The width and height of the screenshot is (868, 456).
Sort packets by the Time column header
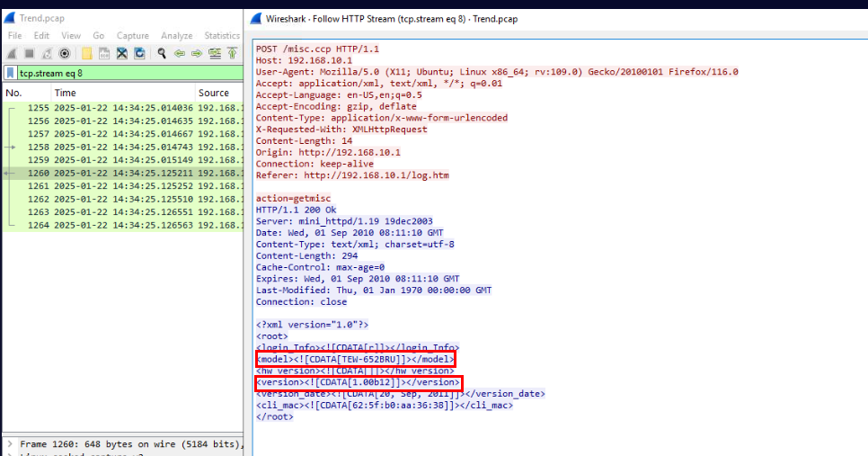(123, 93)
